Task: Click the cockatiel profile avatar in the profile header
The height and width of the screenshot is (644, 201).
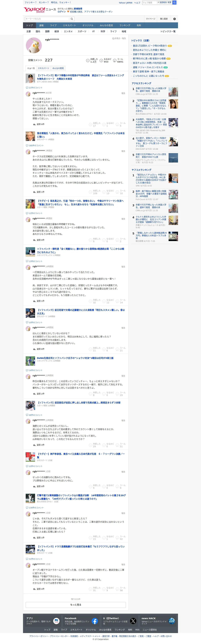Action: [34, 45]
